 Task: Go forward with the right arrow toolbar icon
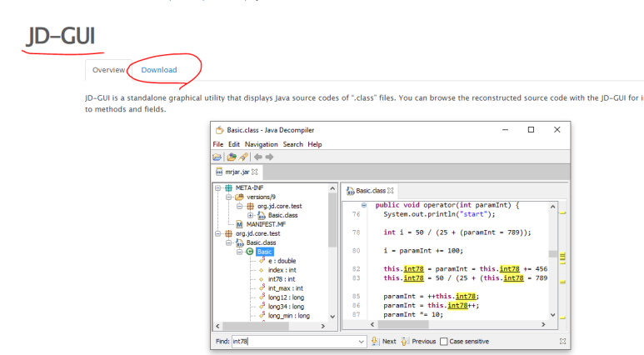click(269, 157)
